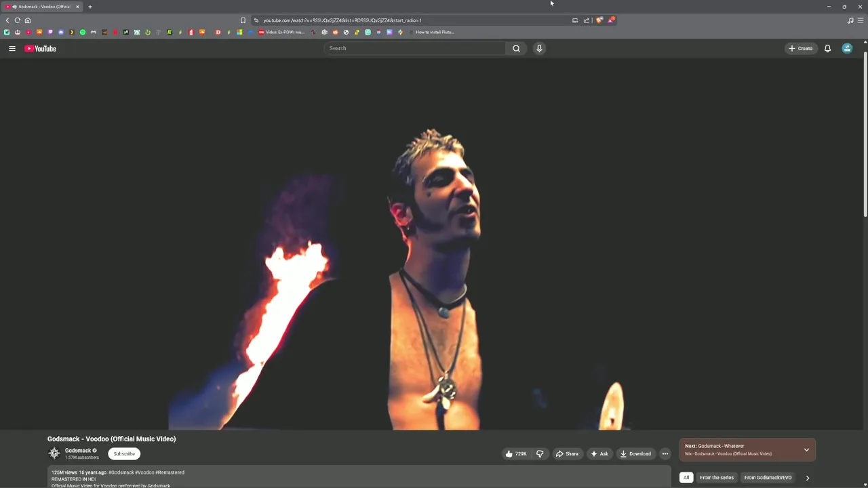Open Godsmack channel avatar

click(54, 453)
